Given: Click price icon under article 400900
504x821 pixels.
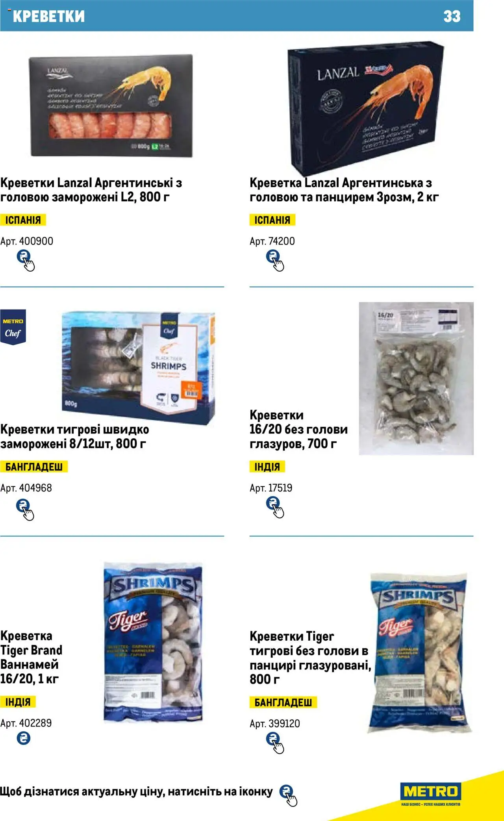Looking at the screenshot, I should pyautogui.click(x=26, y=260).
